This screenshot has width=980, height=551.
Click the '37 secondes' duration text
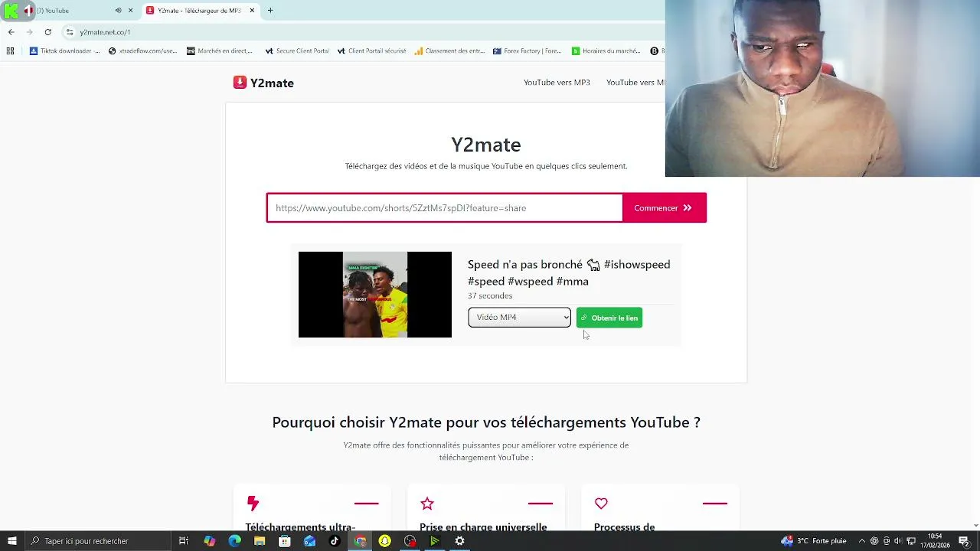tap(490, 296)
